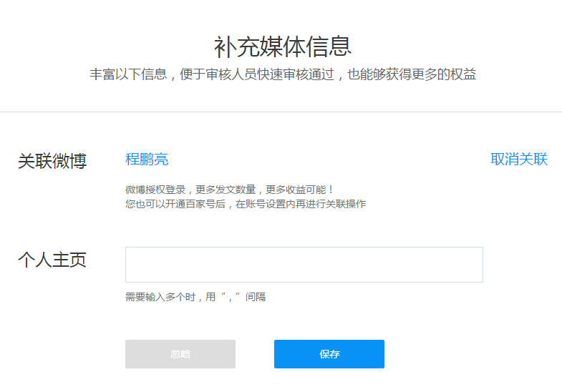The image size is (562, 392).
Task: Open the 程鹏亮 Weibo account link
Action: (x=147, y=160)
